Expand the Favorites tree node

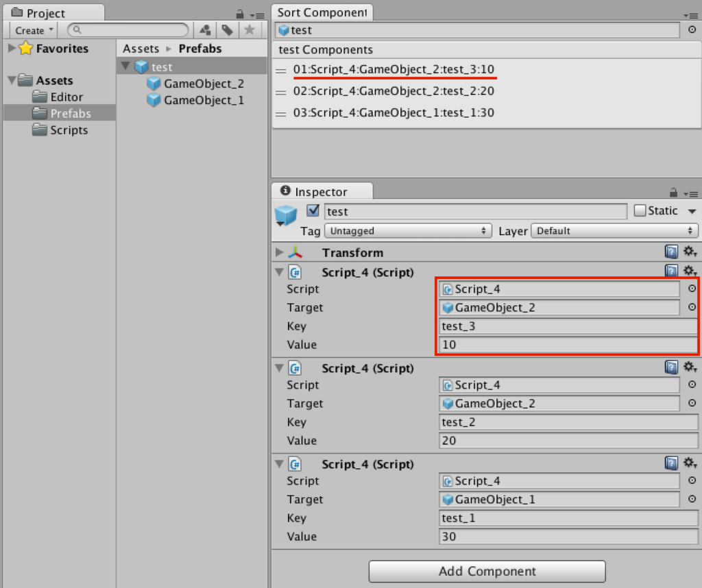[12, 48]
